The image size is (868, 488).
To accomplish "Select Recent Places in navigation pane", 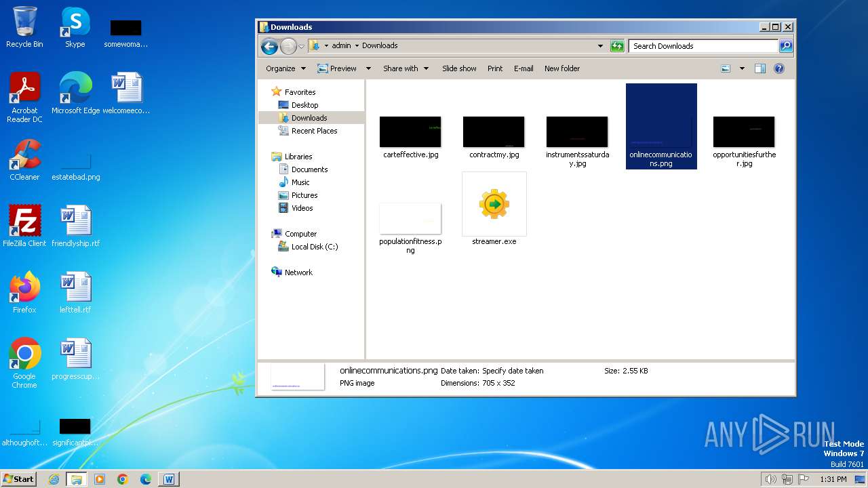I will 314,131.
